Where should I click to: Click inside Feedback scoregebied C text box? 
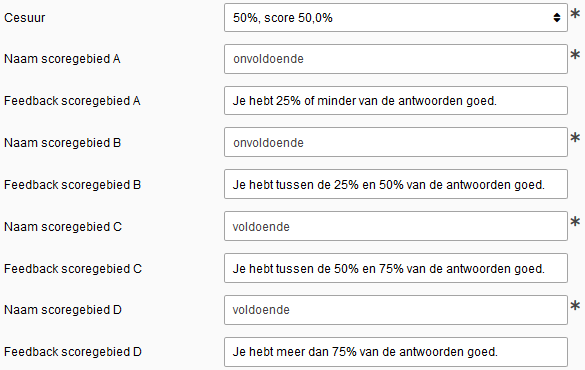[x=396, y=268]
